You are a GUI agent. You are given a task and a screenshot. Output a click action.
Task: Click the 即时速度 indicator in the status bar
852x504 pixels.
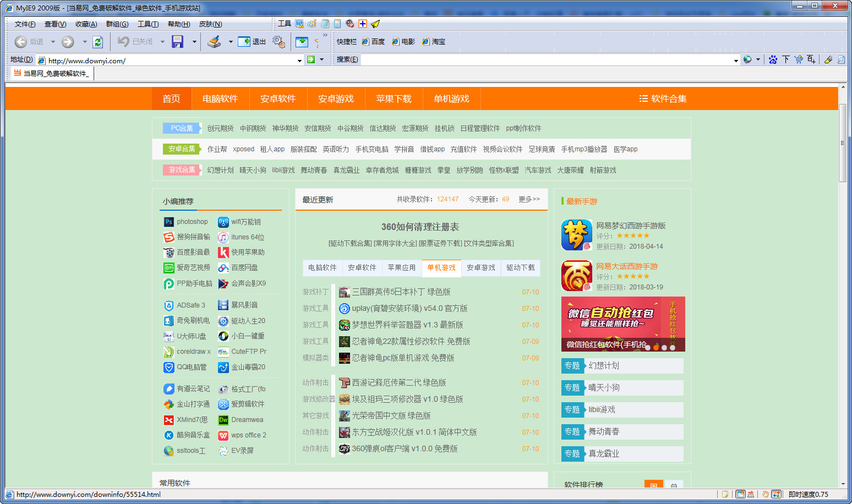click(809, 494)
